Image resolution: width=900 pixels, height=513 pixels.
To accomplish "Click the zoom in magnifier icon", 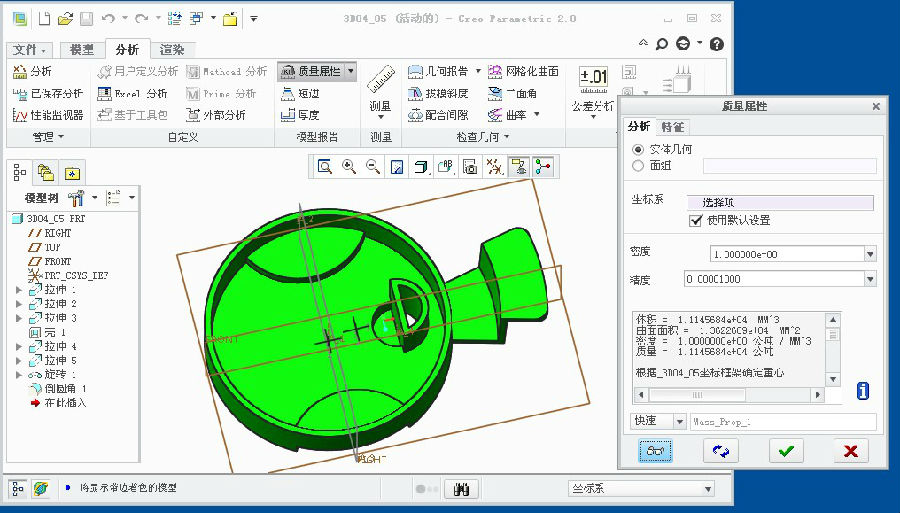I will point(349,167).
